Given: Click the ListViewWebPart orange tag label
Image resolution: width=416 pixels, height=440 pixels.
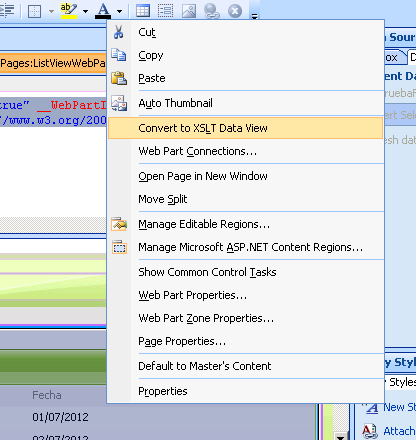Looking at the screenshot, I should tap(53, 63).
